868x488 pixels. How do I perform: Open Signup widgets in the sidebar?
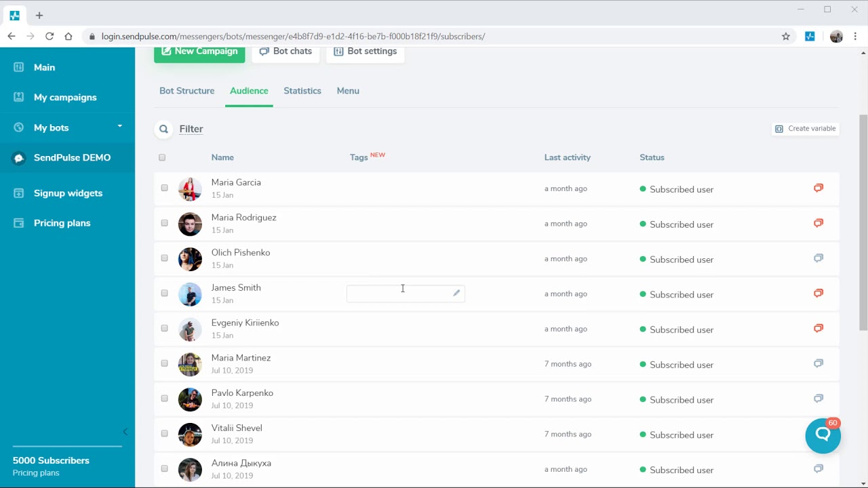[x=68, y=193]
